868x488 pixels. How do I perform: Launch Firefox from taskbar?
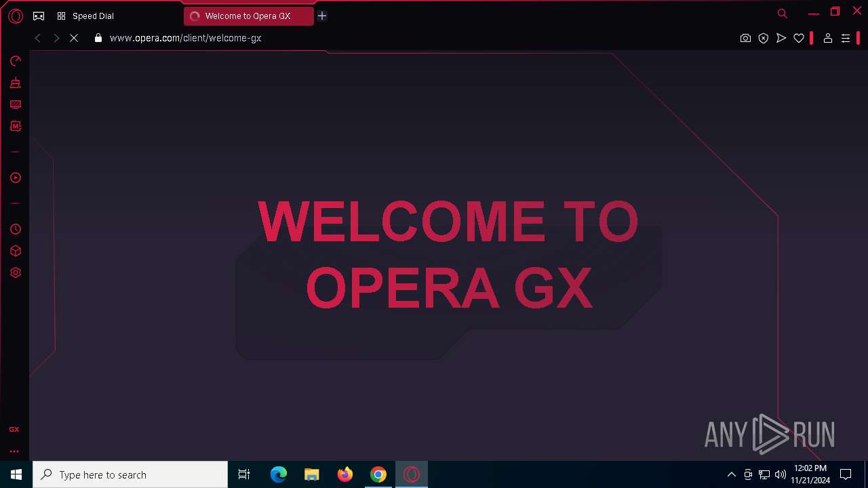[x=345, y=474]
